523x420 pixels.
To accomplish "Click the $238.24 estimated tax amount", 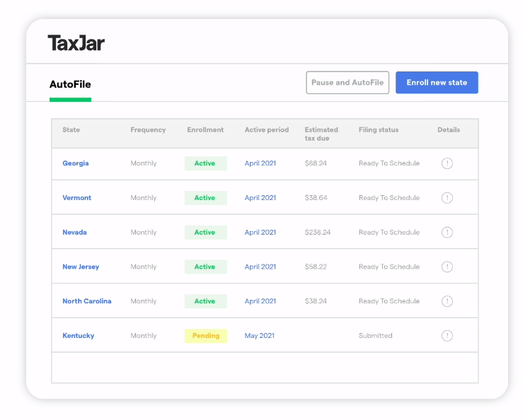I will (318, 233).
